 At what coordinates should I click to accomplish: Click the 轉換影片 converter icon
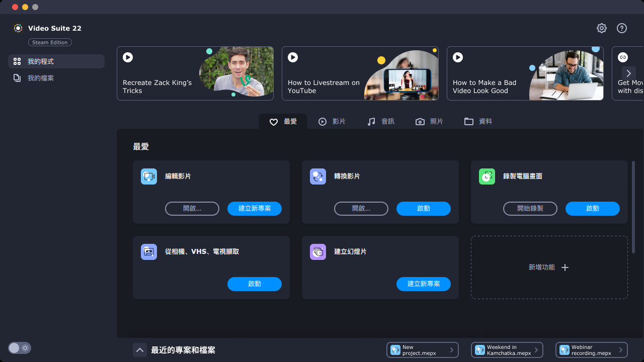click(x=318, y=176)
